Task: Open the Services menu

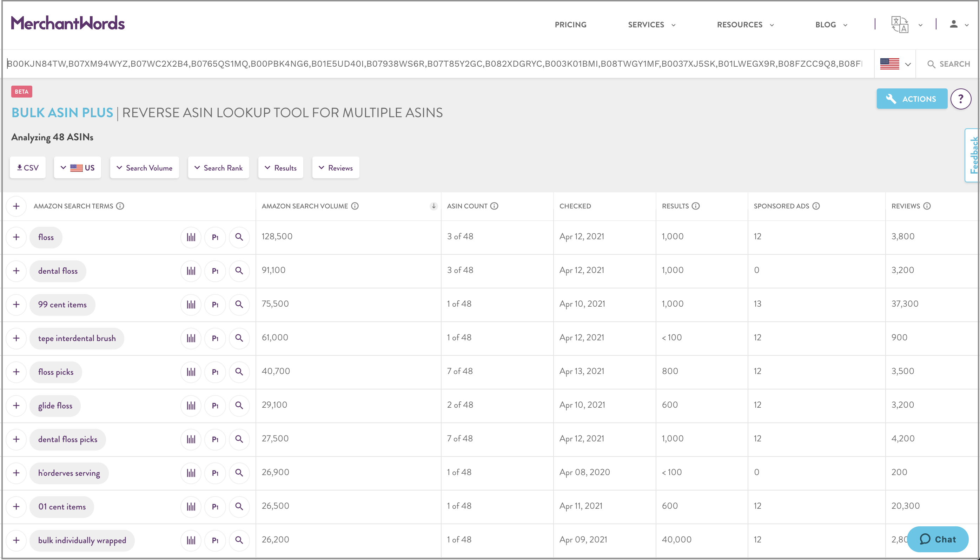Action: pos(651,25)
